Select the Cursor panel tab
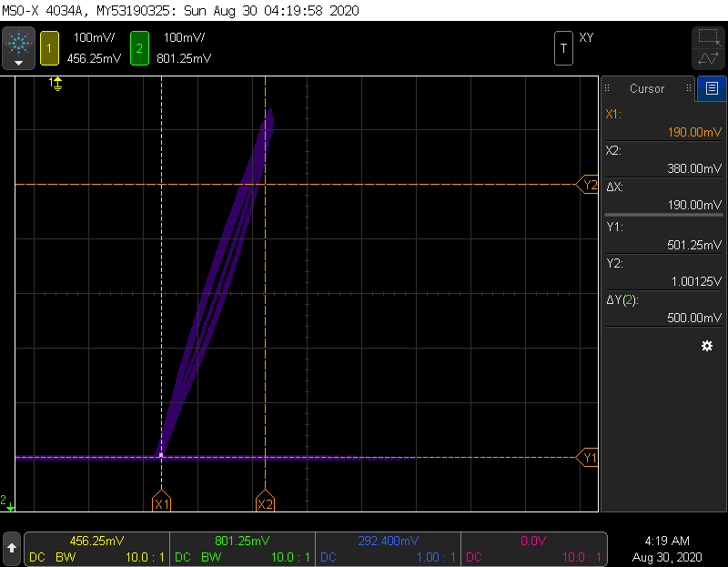Viewport: 728px width, 567px height. (x=647, y=88)
